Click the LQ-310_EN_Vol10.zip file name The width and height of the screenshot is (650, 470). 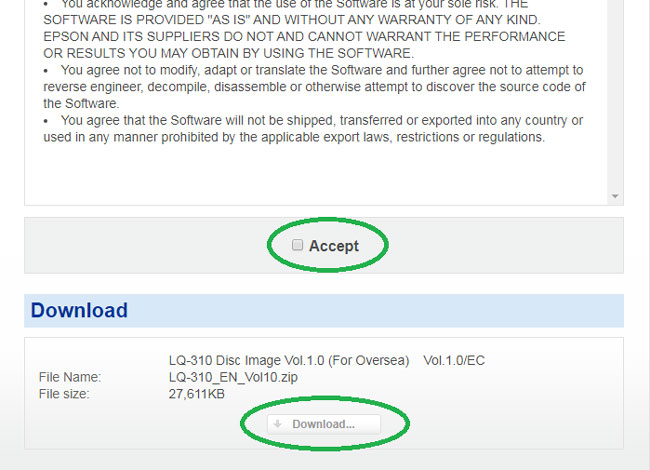tap(233, 377)
